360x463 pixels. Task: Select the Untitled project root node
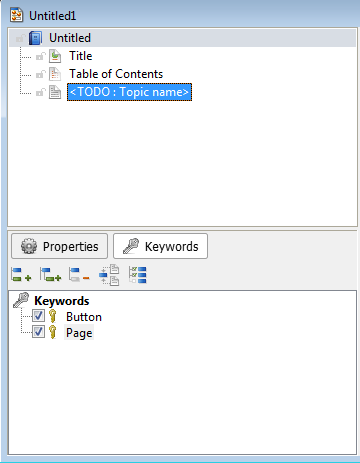70,38
